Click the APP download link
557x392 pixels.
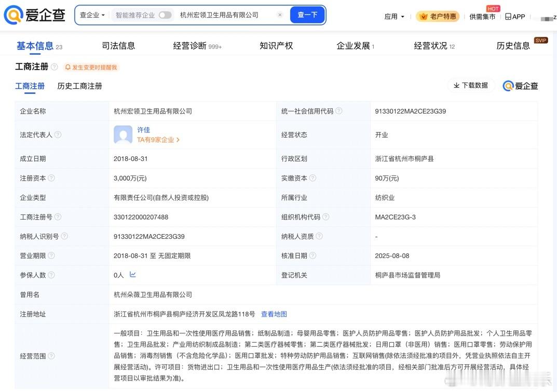(x=515, y=16)
